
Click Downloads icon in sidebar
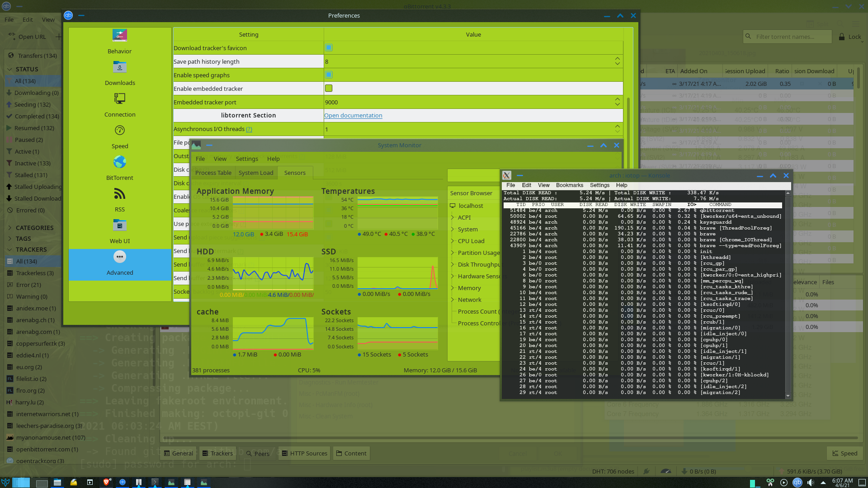point(119,67)
